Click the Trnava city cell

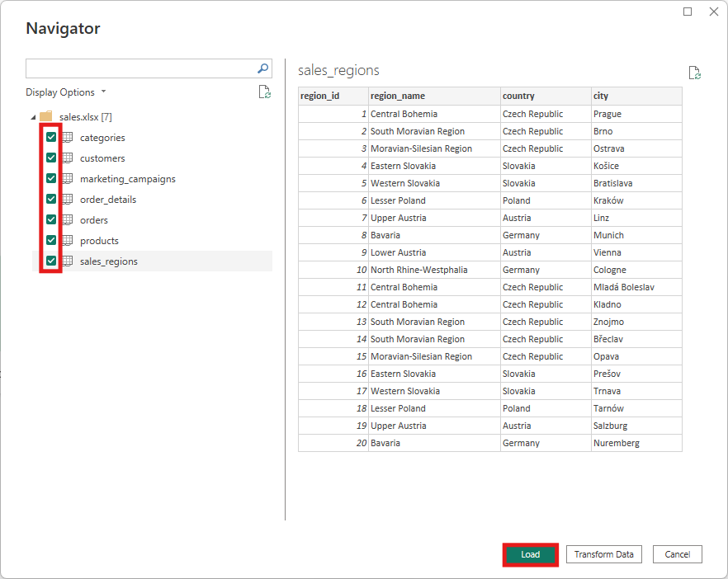click(x=636, y=391)
